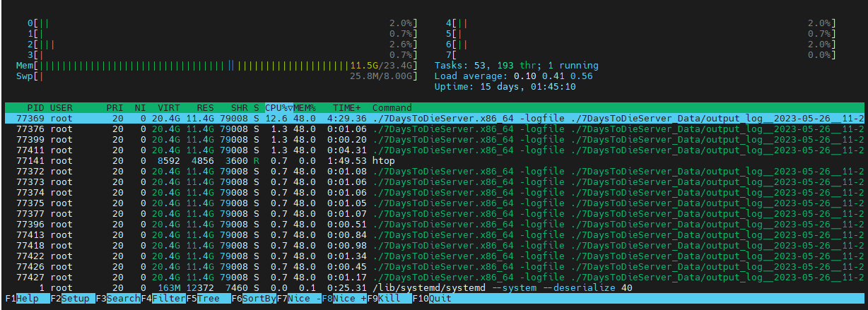Image resolution: width=868 pixels, height=310 pixels.
Task: Click F7 Nice - to lower niceness
Action: [x=299, y=299]
